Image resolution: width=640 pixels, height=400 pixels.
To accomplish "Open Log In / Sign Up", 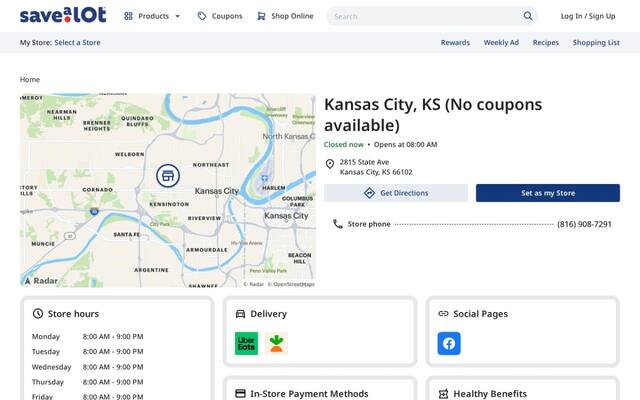I will click(x=588, y=16).
